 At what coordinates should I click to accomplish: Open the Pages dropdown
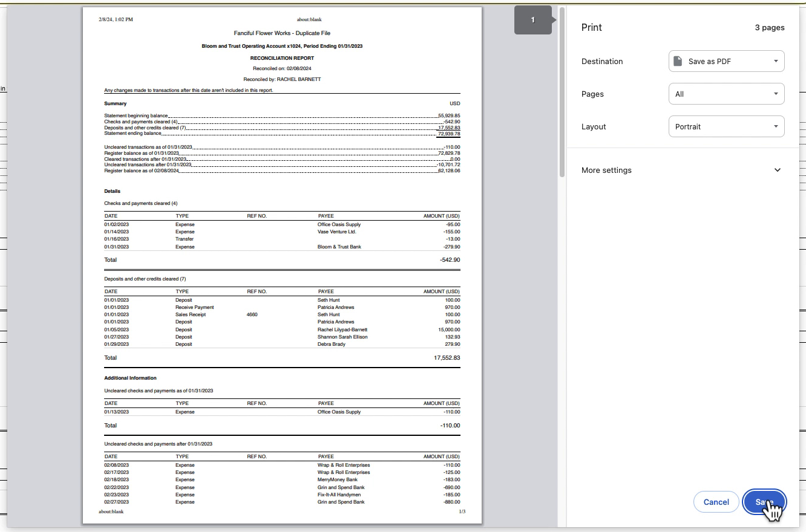point(726,94)
